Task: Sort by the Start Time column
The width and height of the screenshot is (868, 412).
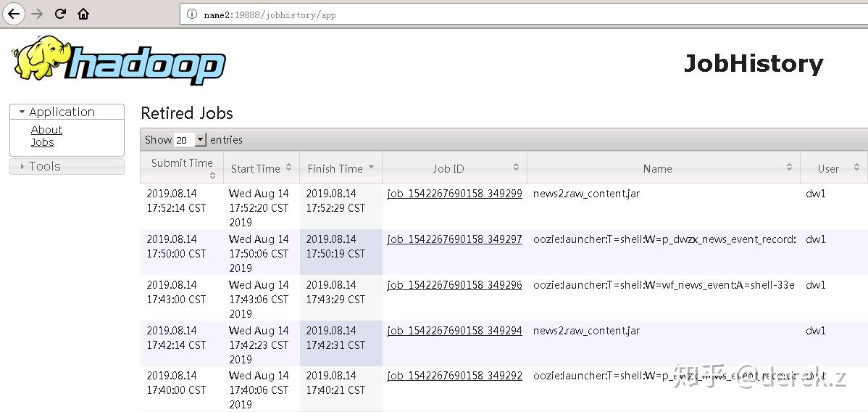Action: click(x=262, y=168)
